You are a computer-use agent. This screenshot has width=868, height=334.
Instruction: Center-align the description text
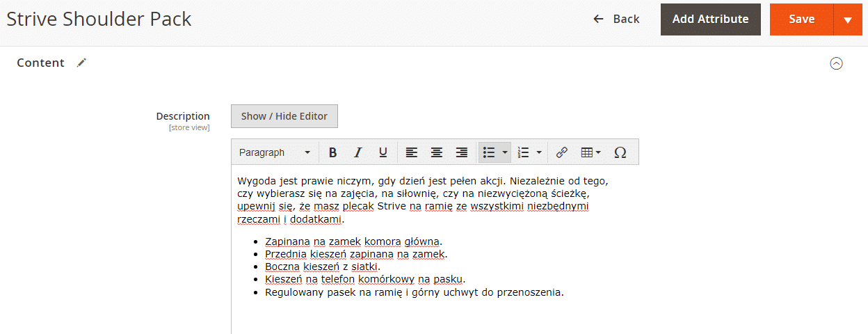[x=436, y=152]
